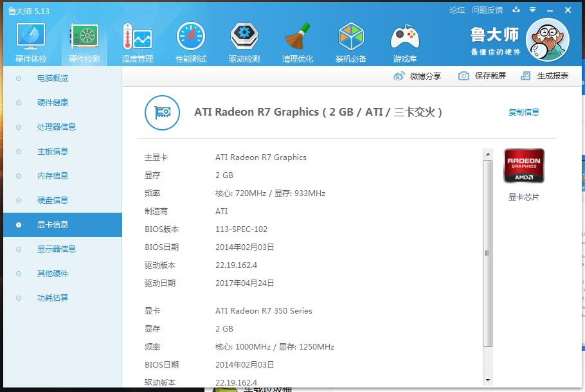The image size is (585, 392).
Task: Click the 鲁大师 5.13 window title
Action: point(29,11)
